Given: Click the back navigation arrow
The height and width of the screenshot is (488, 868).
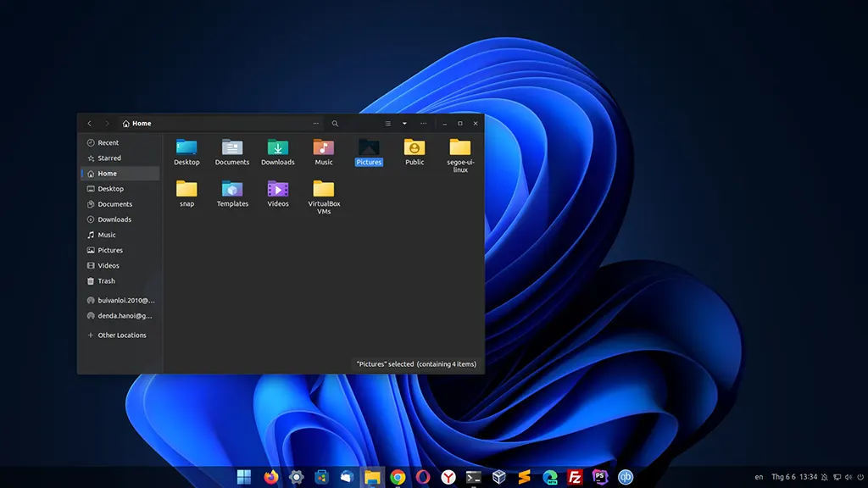Looking at the screenshot, I should (x=90, y=123).
